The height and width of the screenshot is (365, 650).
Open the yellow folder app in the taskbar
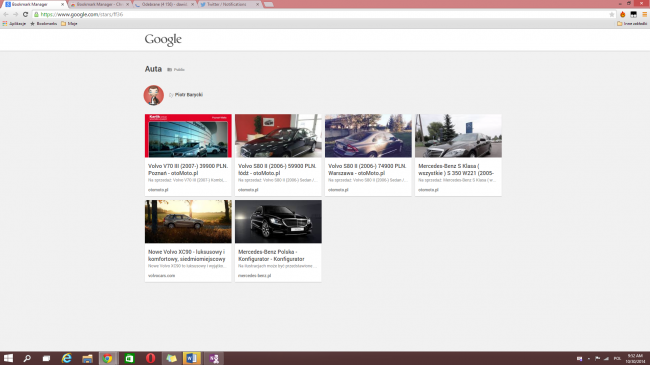tap(171, 358)
